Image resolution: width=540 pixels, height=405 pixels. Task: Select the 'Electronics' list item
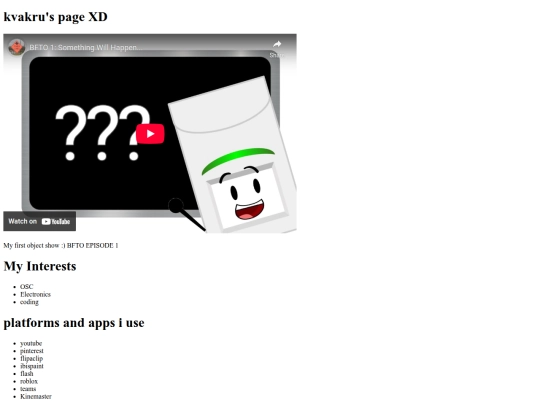point(35,294)
